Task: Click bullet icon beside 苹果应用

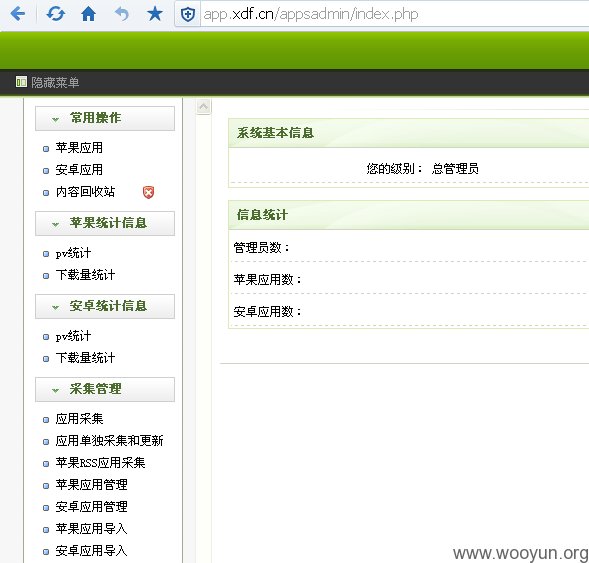Action: (x=46, y=149)
